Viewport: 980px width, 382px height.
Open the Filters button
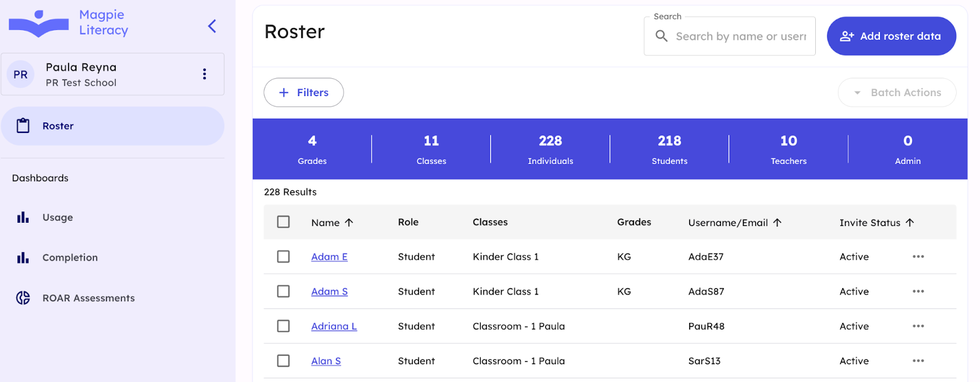pyautogui.click(x=304, y=92)
